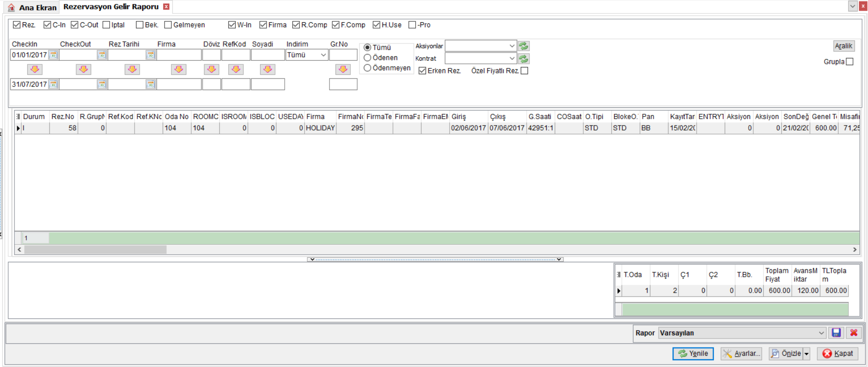This screenshot has height=367, width=868.
Task: Open the tab list dropdown at top right
Action: click(x=853, y=6)
